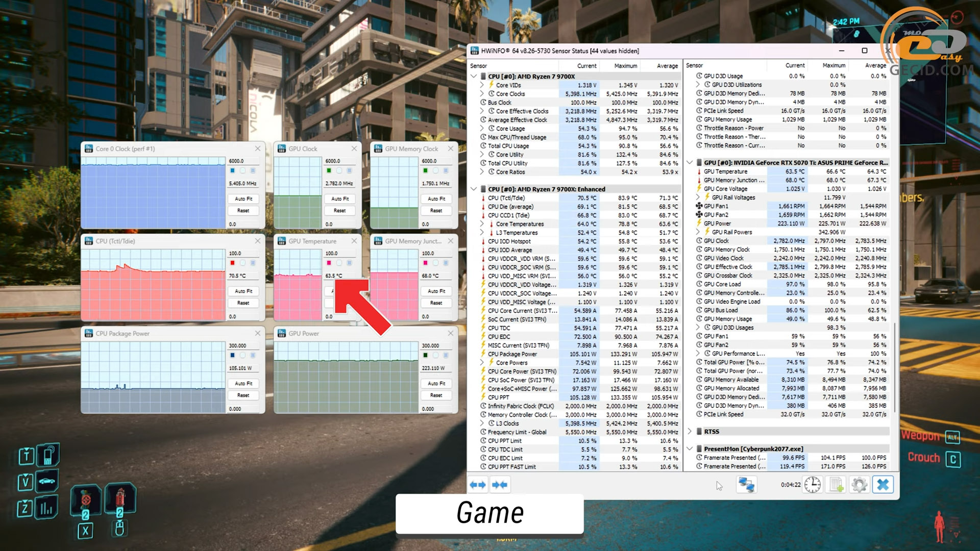This screenshot has width=980, height=551.
Task: Collapse the AMD Ryzen 7 9700X: Enhanced group
Action: click(474, 189)
